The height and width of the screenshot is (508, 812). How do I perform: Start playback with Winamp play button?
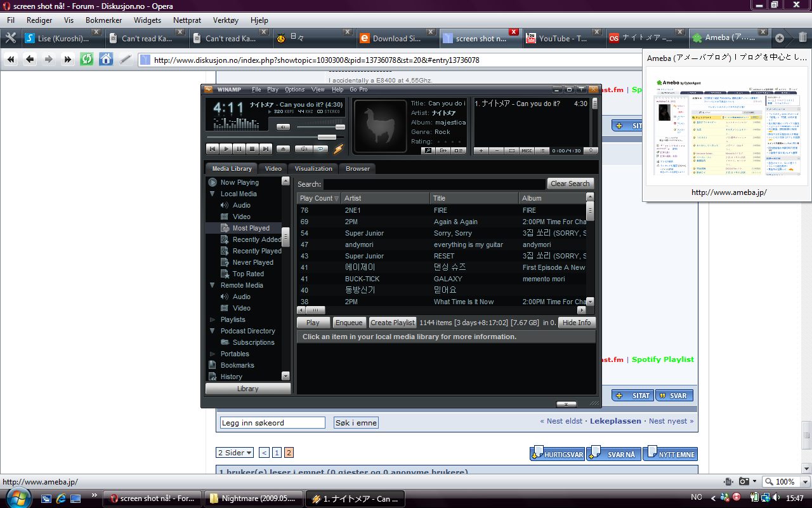[226, 149]
